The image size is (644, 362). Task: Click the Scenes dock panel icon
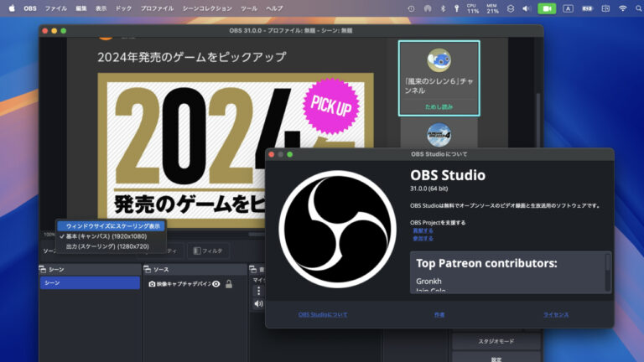44,270
